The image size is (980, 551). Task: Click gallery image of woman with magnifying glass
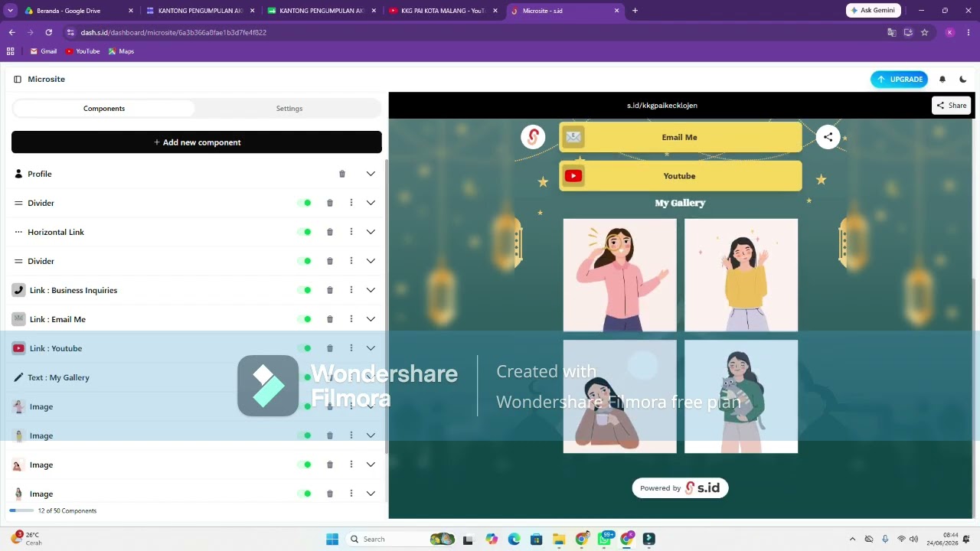pos(620,275)
